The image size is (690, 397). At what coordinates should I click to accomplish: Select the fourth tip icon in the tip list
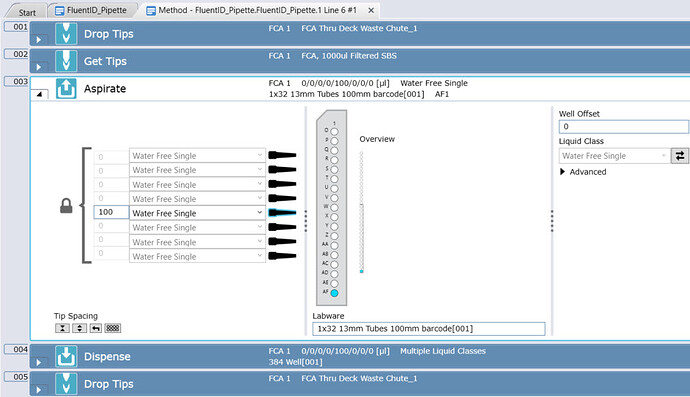click(282, 198)
